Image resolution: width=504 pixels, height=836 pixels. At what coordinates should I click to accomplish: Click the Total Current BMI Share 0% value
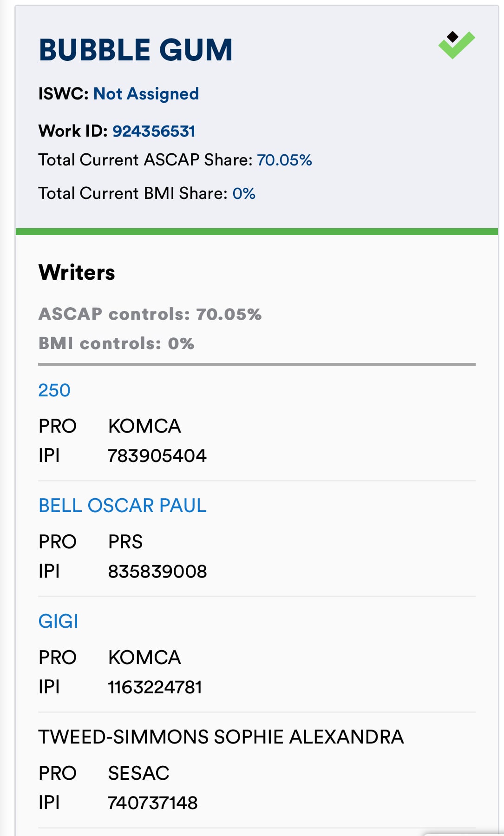pos(244,193)
